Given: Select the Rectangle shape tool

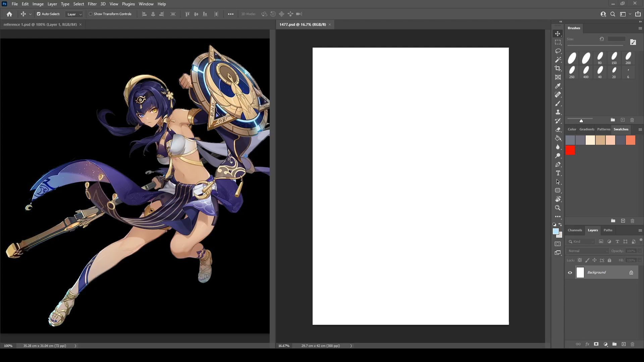Looking at the screenshot, I should click(x=558, y=191).
